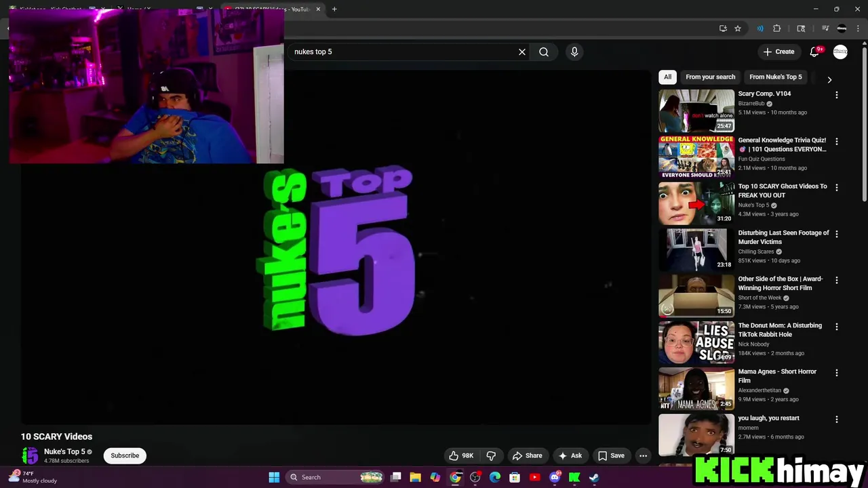
Task: Click the blue audio waves icon in the toolbar
Action: coord(760,28)
